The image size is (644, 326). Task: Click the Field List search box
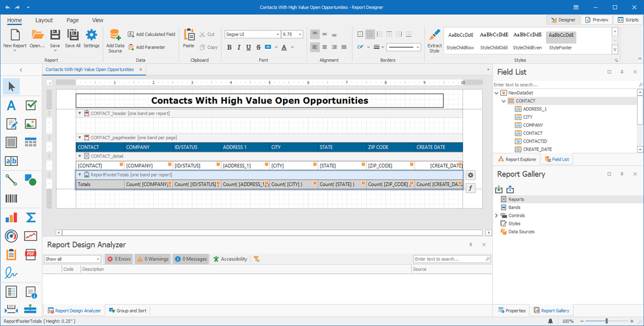pos(565,85)
